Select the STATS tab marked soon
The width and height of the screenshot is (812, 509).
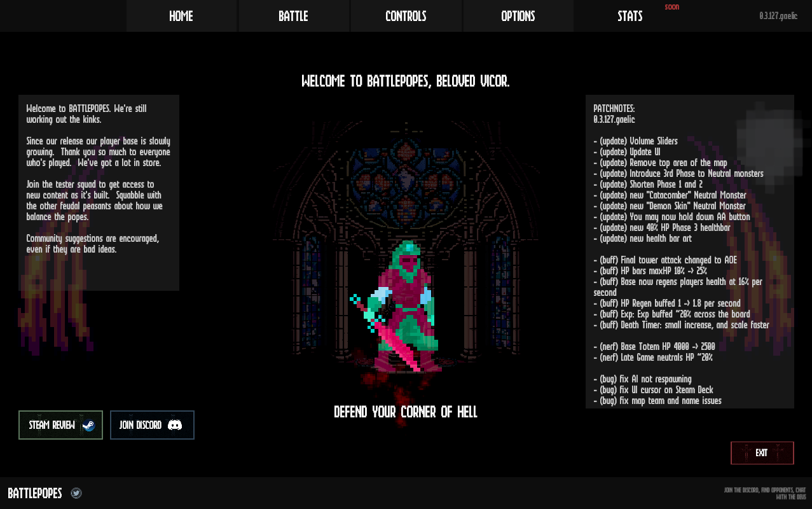pos(630,16)
